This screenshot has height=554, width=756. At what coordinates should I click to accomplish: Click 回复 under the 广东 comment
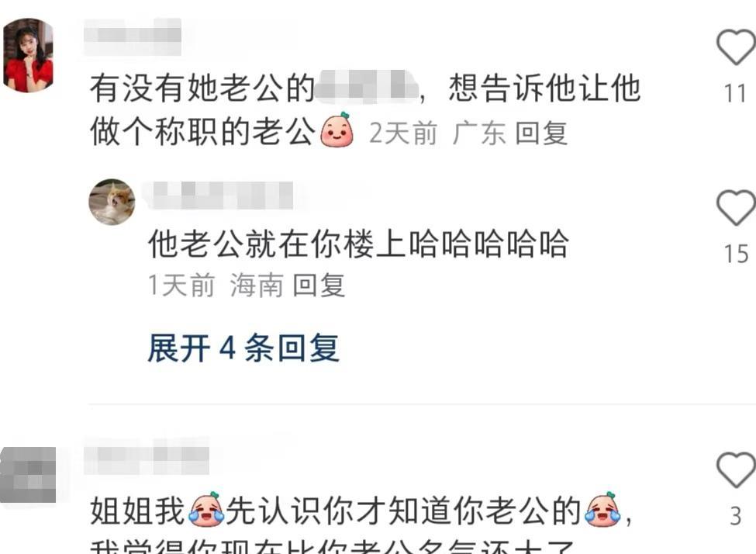tap(541, 133)
